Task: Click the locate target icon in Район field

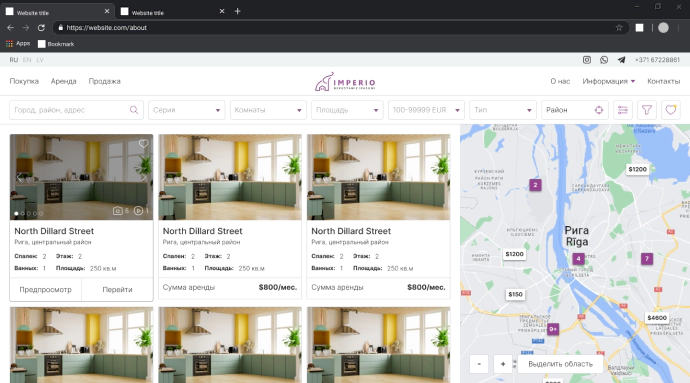Action: pos(598,110)
